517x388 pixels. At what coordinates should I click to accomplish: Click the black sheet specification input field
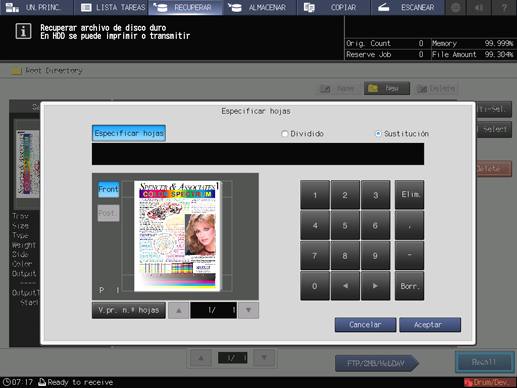tap(258, 154)
